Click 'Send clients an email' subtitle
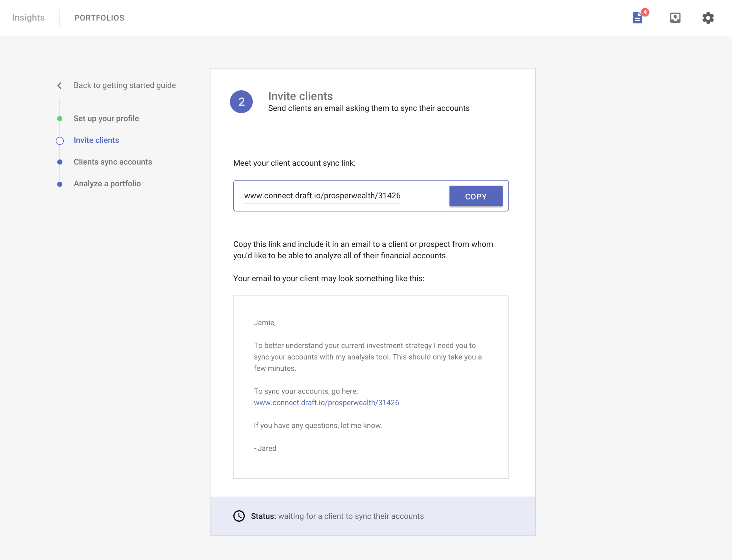 click(x=369, y=108)
